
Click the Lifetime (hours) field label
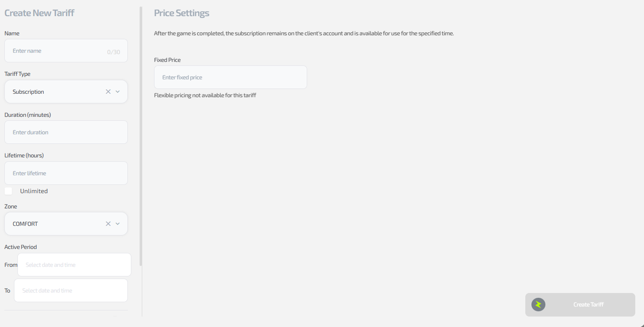tap(24, 155)
